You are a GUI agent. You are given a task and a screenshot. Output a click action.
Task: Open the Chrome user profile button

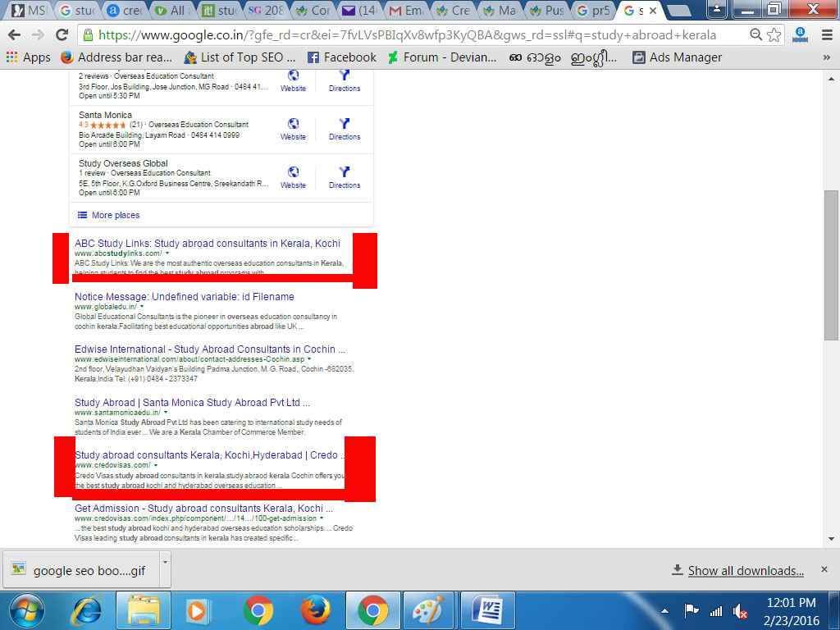[717, 9]
